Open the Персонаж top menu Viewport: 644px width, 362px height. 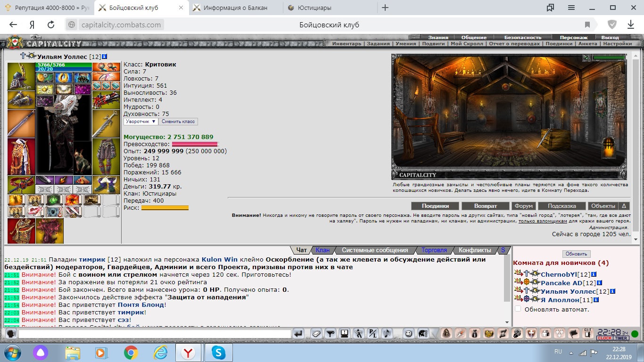574,37
